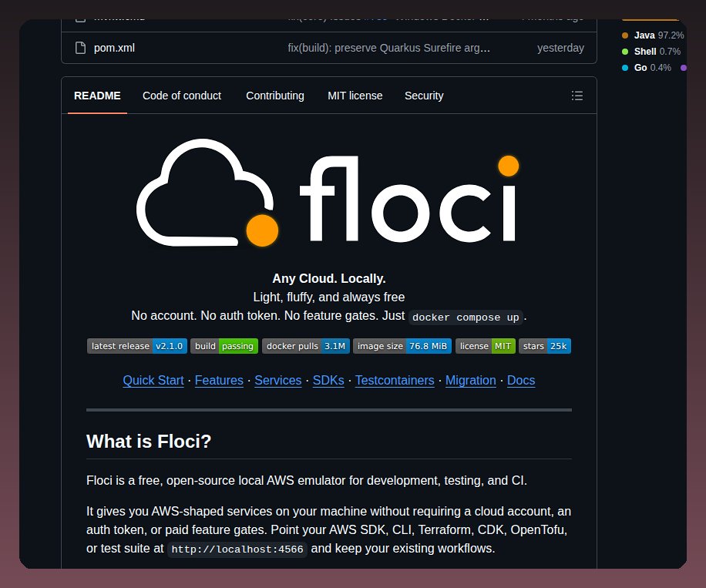Click the 'docker pulls 3.1M' badge
Image resolution: width=706 pixels, height=588 pixels.
(306, 346)
